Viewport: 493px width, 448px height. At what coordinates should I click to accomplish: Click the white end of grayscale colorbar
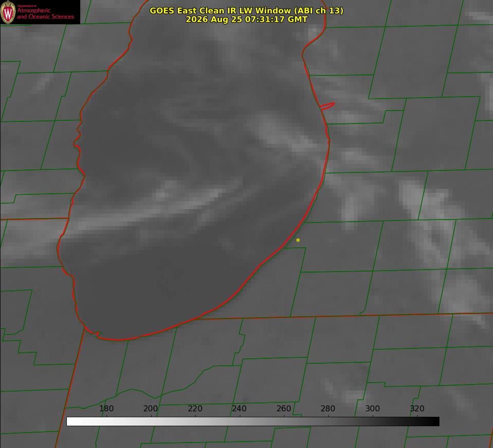pyautogui.click(x=71, y=422)
